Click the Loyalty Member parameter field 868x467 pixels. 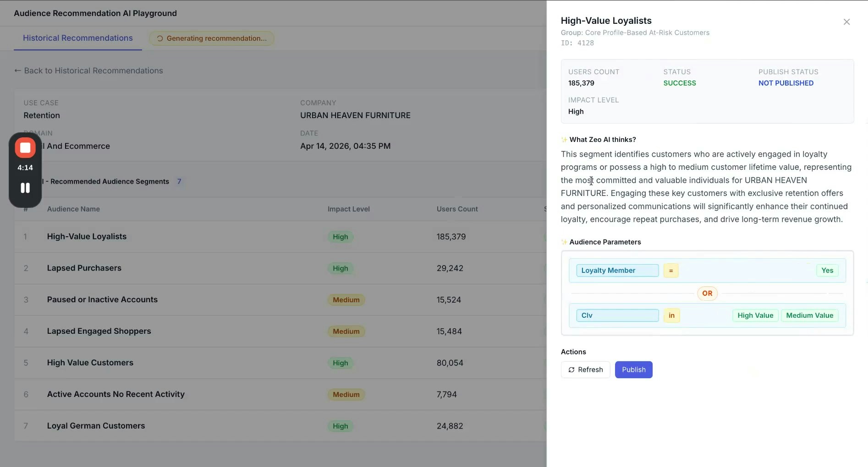pyautogui.click(x=617, y=271)
